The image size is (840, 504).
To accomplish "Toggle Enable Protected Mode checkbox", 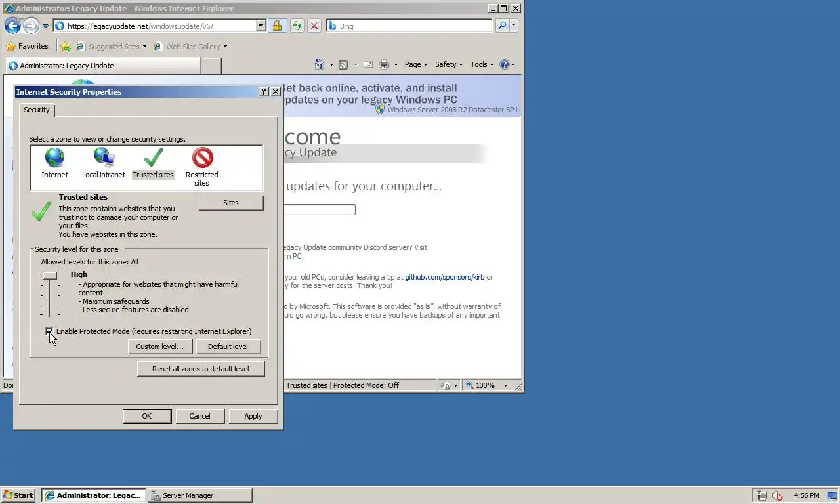I will point(50,331).
